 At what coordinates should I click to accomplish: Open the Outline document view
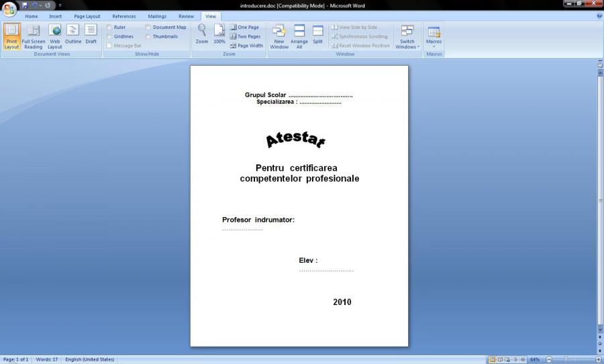73,36
